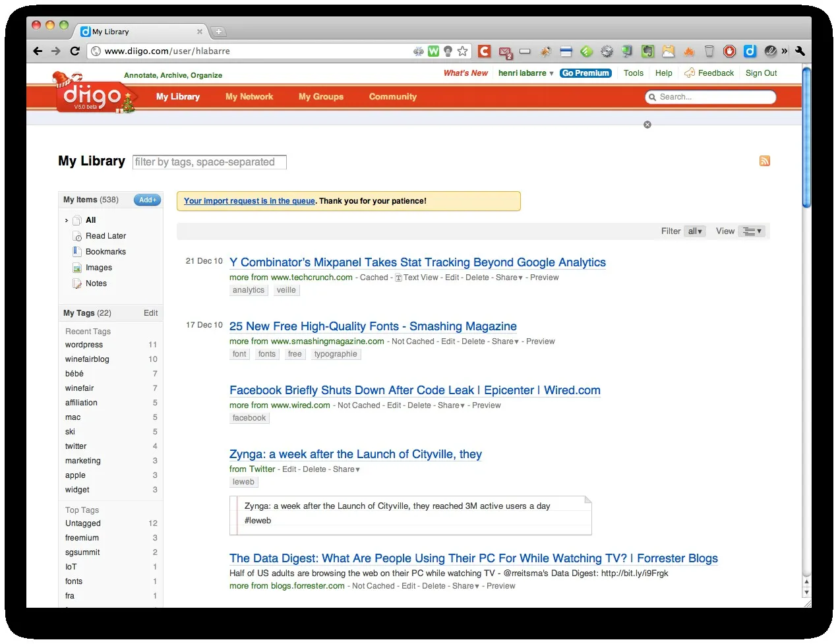The image size is (838, 644).
Task: Open a new browser tab
Action: (x=218, y=32)
